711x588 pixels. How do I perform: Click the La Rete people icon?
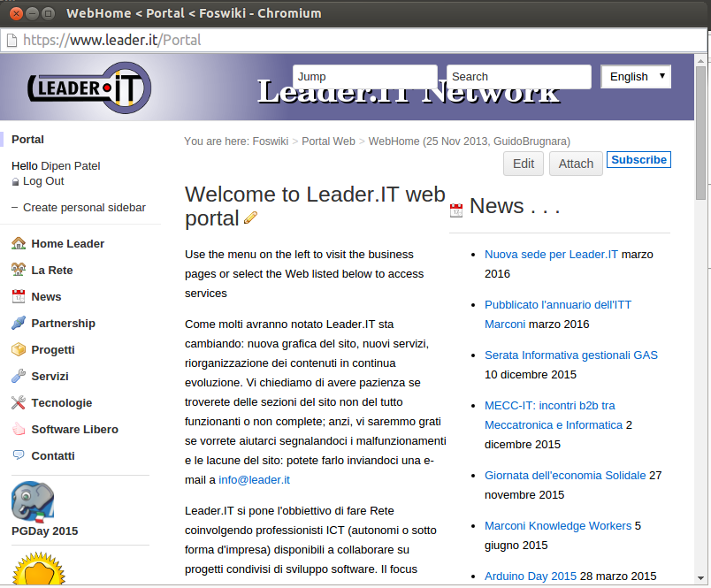point(19,270)
